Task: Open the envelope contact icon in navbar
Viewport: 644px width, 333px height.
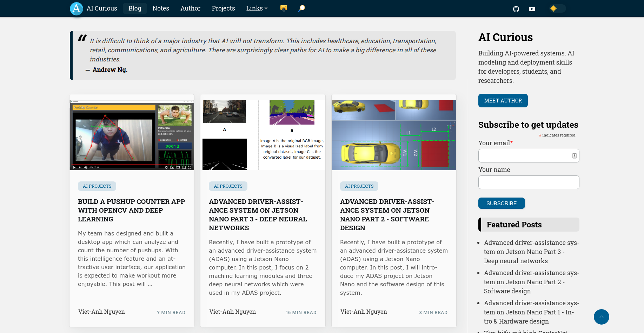Action: click(284, 8)
